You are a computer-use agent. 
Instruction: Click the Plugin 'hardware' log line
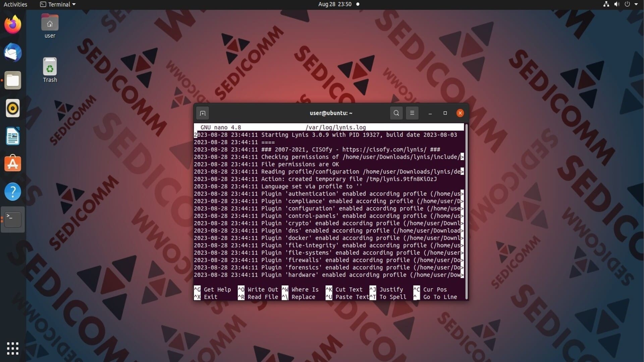click(329, 275)
